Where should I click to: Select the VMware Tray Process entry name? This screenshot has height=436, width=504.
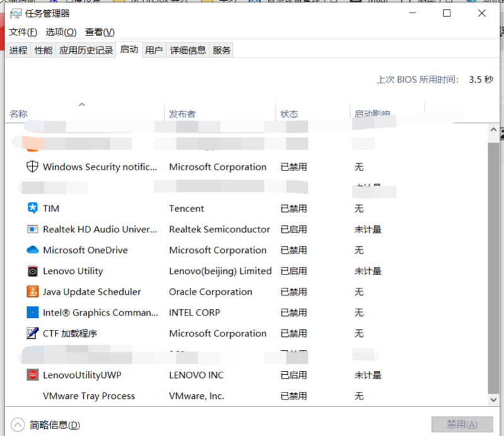(89, 396)
